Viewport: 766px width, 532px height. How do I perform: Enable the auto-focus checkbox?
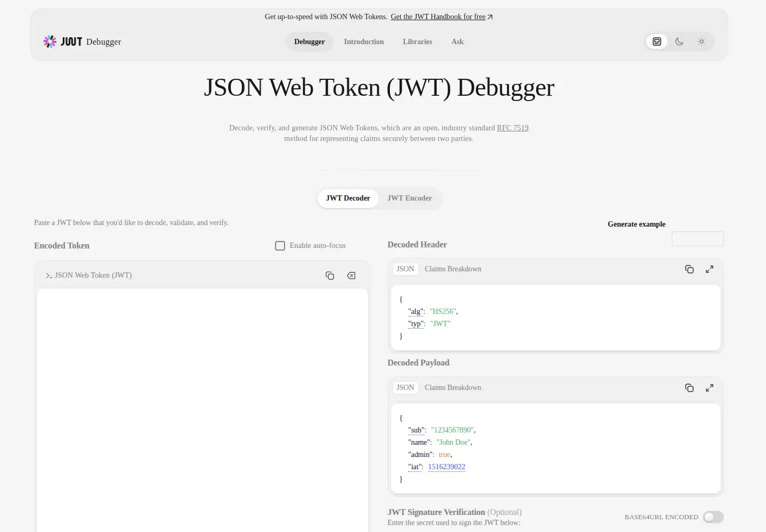[x=280, y=246]
